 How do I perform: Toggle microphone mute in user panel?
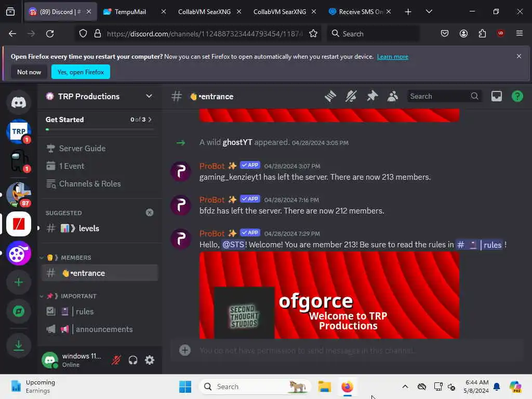coord(116,360)
